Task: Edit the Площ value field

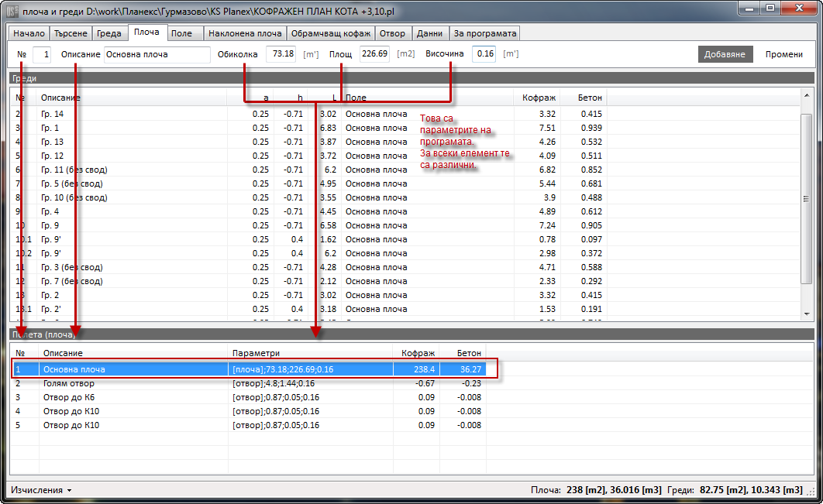Action: (x=374, y=54)
